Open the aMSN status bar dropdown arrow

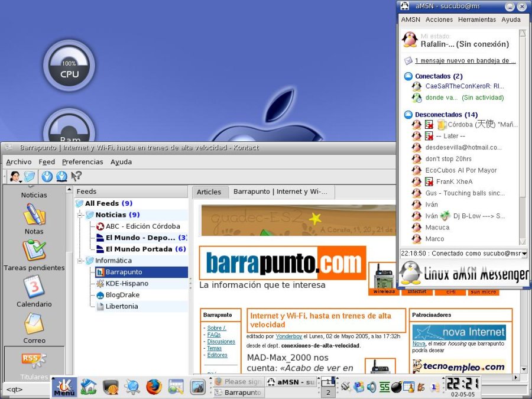524,254
